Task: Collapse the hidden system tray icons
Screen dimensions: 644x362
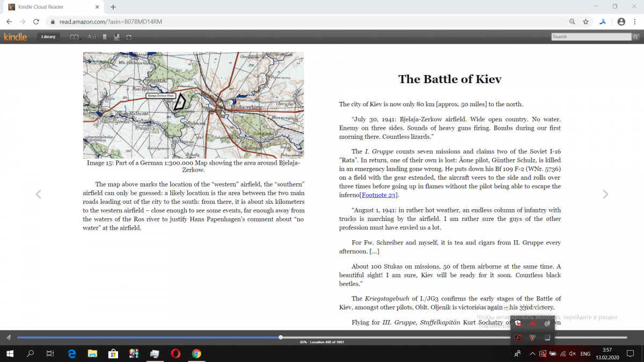Action: coord(532,354)
